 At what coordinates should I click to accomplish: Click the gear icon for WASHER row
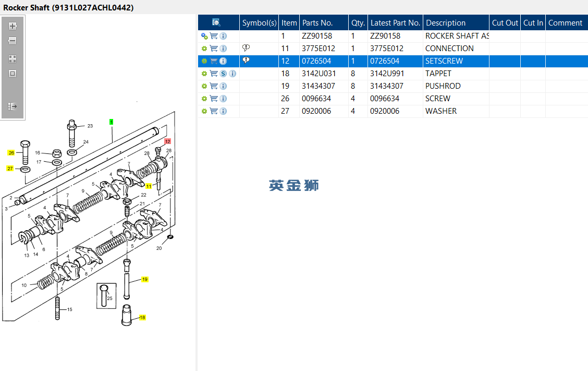point(204,111)
